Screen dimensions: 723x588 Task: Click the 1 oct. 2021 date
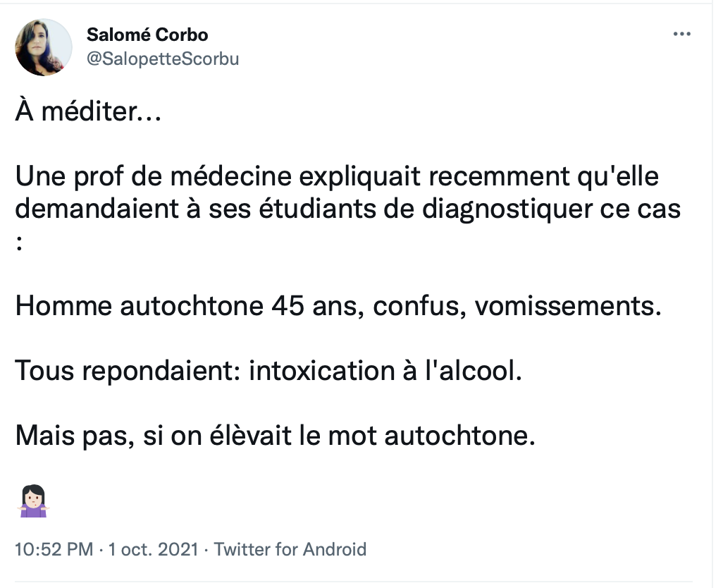click(x=153, y=549)
